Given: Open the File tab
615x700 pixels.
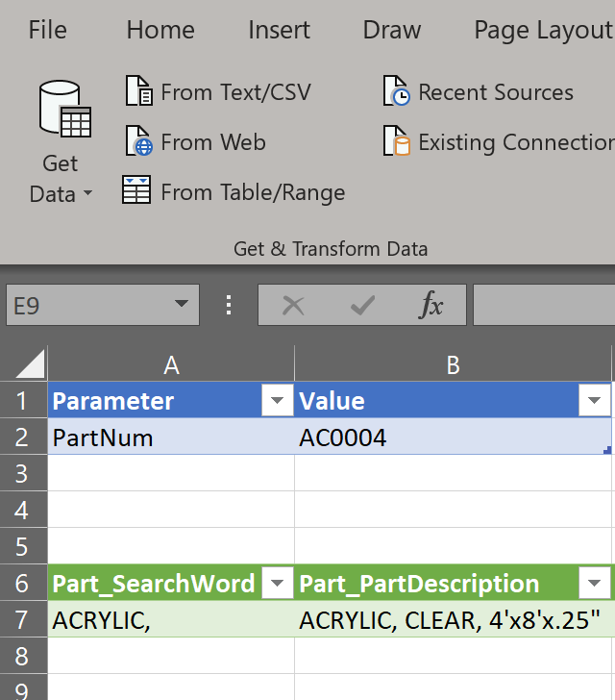Looking at the screenshot, I should click(x=48, y=30).
